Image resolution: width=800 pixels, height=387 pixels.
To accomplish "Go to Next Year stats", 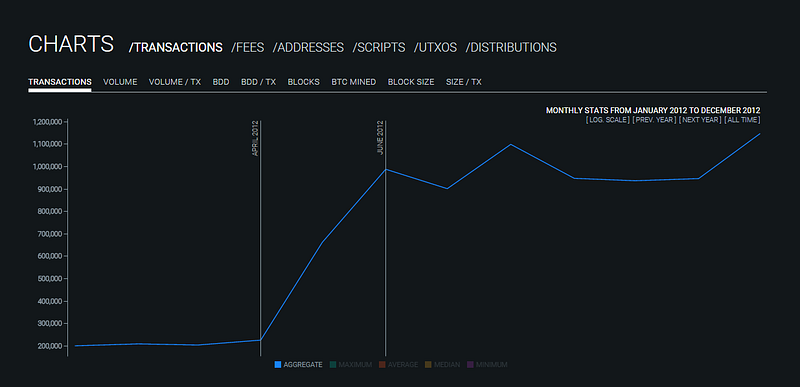I will pyautogui.click(x=700, y=120).
